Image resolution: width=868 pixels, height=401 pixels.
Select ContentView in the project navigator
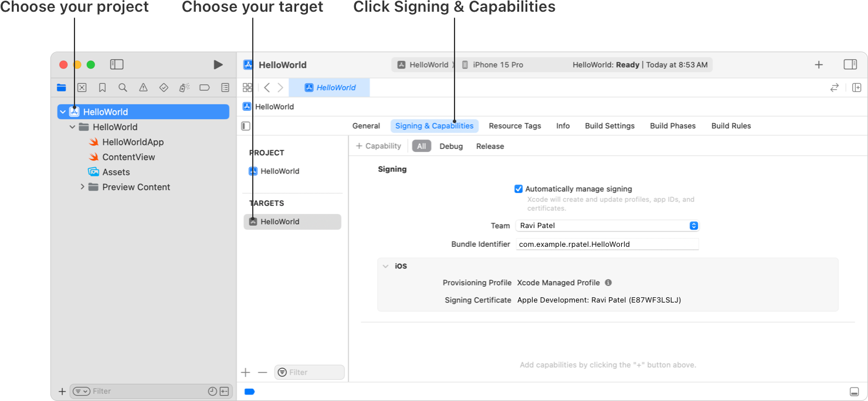(x=128, y=157)
